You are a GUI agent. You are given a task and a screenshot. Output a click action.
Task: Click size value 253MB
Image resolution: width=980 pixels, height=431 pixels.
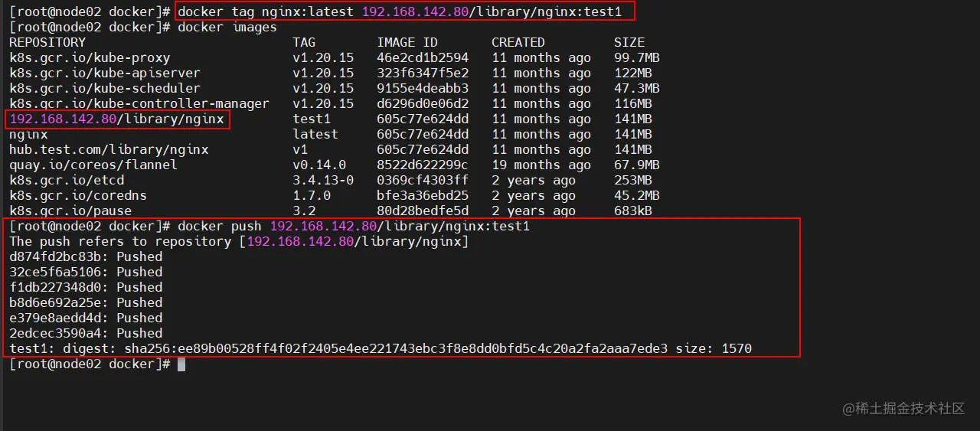(x=633, y=180)
